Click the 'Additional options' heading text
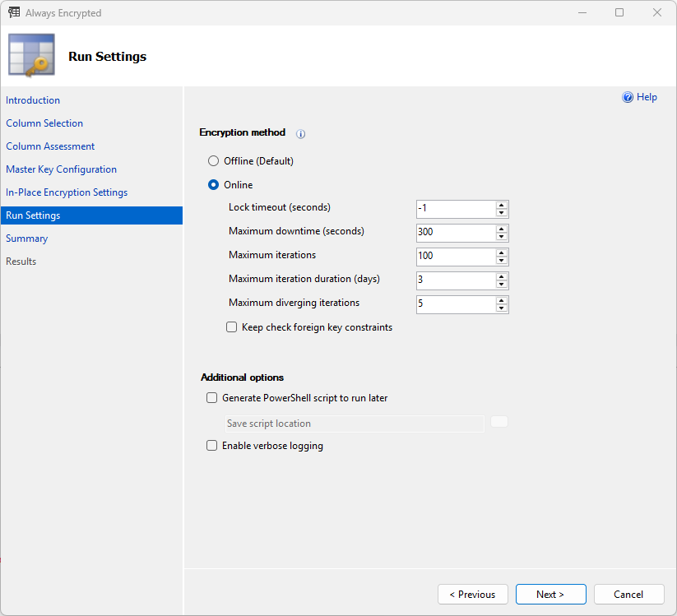 pos(242,377)
